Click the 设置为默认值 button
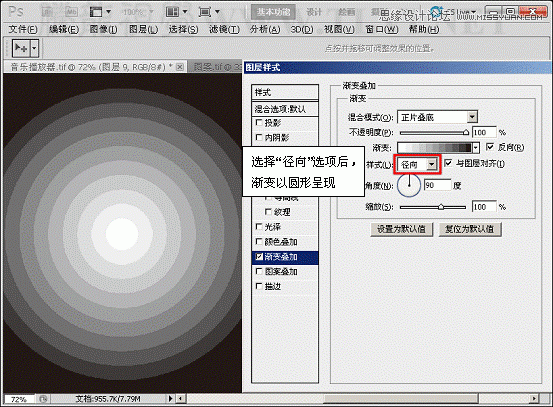 (x=401, y=229)
